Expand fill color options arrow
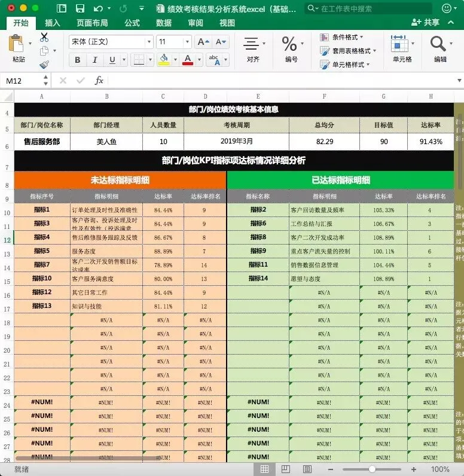The width and height of the screenshot is (464, 476). pos(175,60)
